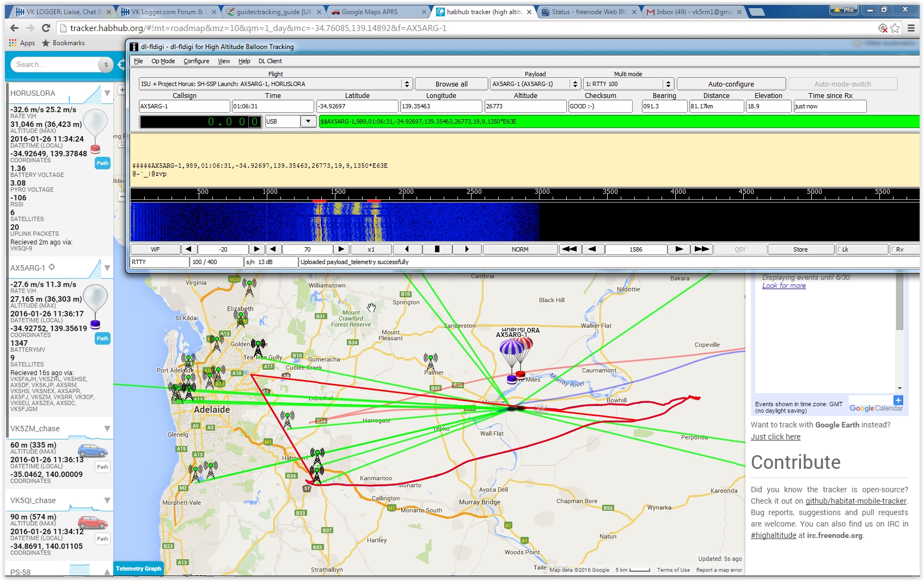924x581 pixels.
Task: Click the red VK5QI_chase car icon
Action: pos(93,522)
